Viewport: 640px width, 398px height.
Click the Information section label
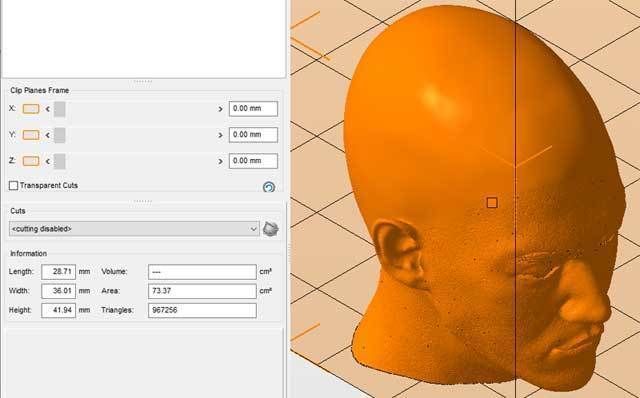29,253
